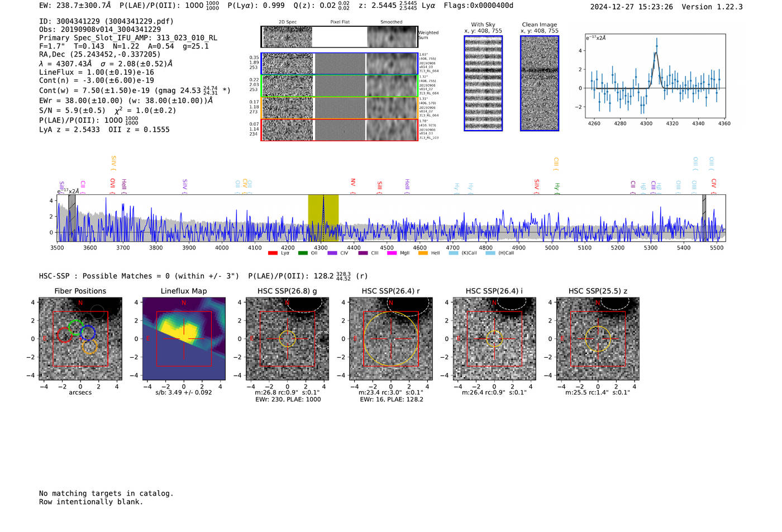Click the P(Lyα): 0.999 header value

click(x=256, y=6)
